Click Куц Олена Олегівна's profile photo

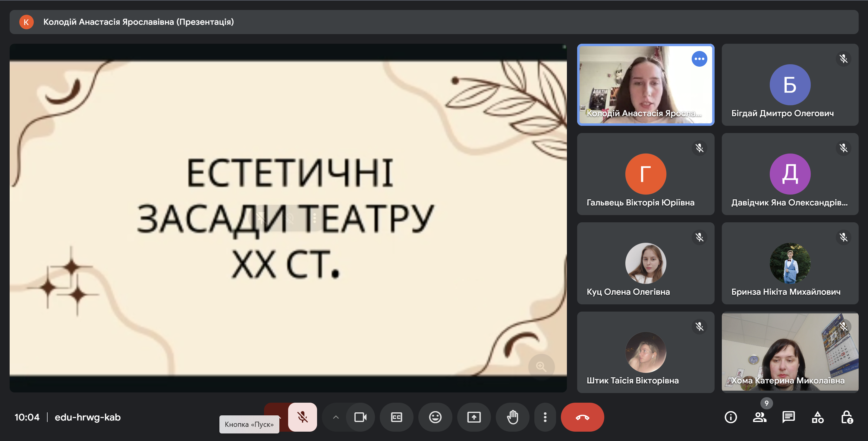point(646,263)
